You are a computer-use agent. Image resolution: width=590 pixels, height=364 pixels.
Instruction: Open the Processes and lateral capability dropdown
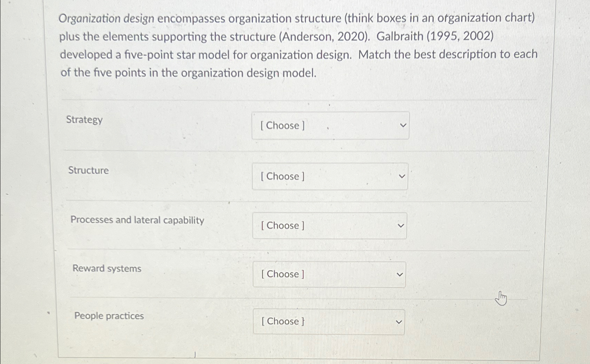point(329,226)
